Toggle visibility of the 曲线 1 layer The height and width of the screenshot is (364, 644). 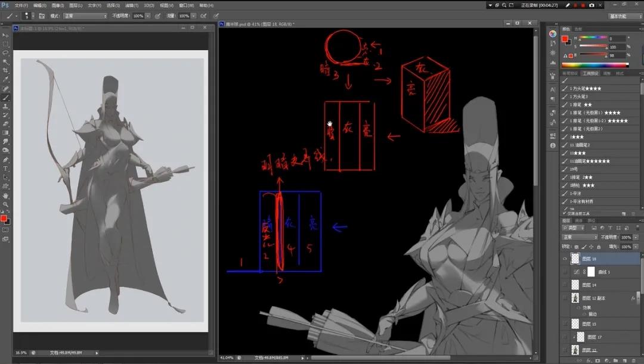pos(565,272)
